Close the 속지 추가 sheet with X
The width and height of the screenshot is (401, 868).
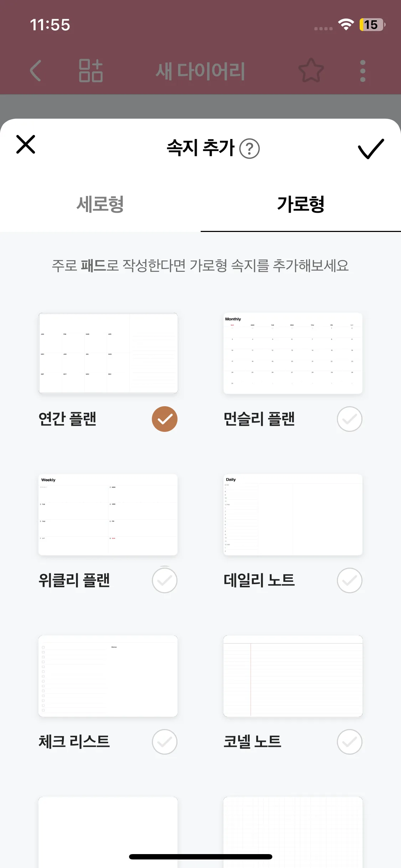(26, 144)
